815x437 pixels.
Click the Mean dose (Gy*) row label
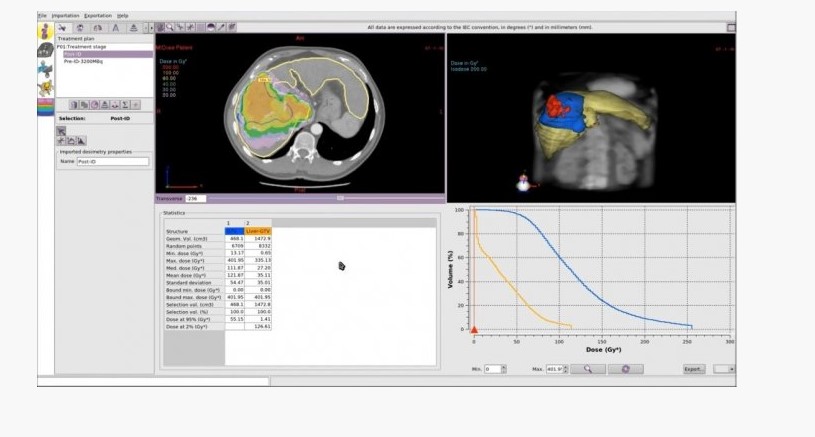click(186, 275)
